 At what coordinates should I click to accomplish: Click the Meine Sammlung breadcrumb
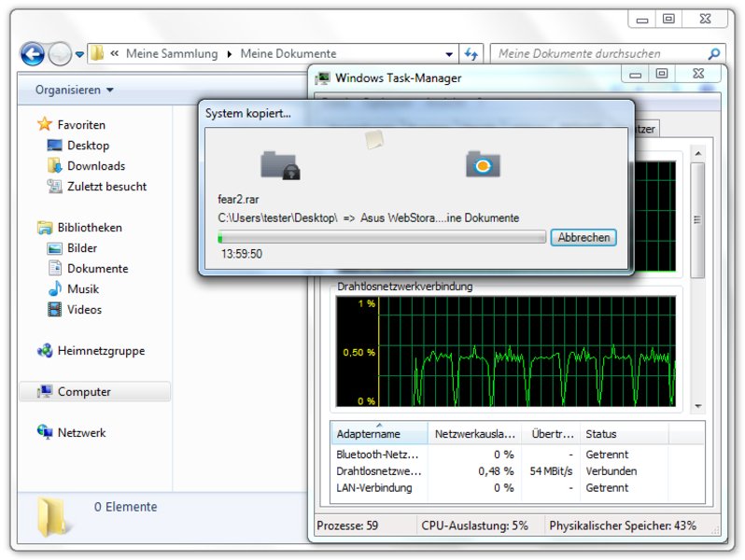click(x=172, y=54)
